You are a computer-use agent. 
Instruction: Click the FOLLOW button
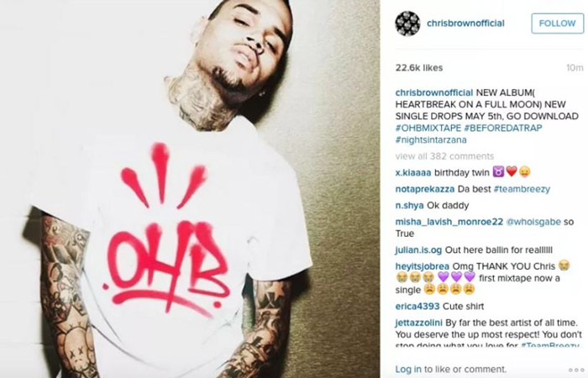point(557,24)
